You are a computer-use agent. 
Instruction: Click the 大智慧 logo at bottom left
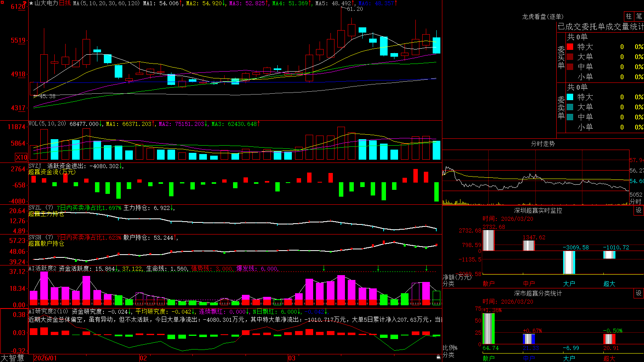tap(12, 358)
